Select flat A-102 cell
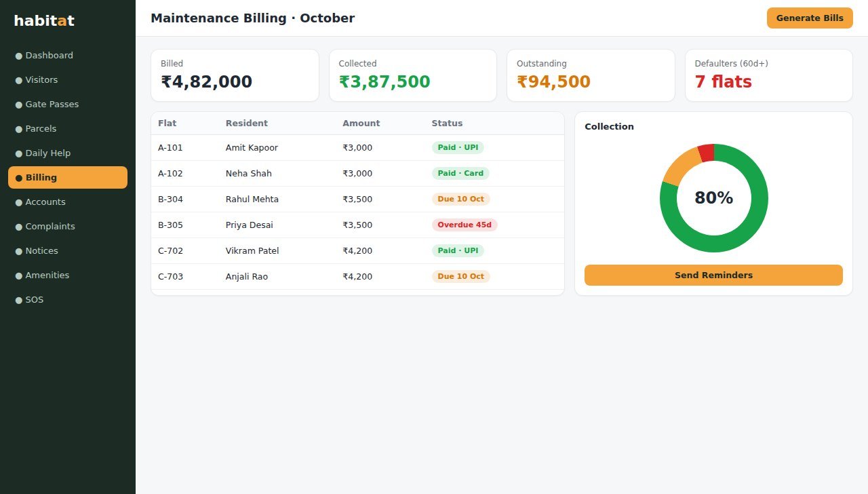The width and height of the screenshot is (868, 494). [170, 174]
